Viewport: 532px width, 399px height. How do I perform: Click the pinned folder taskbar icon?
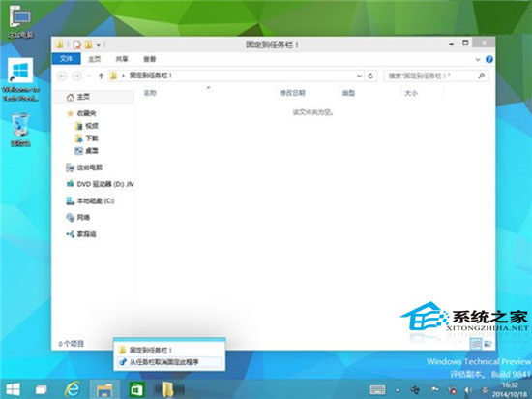(x=167, y=389)
